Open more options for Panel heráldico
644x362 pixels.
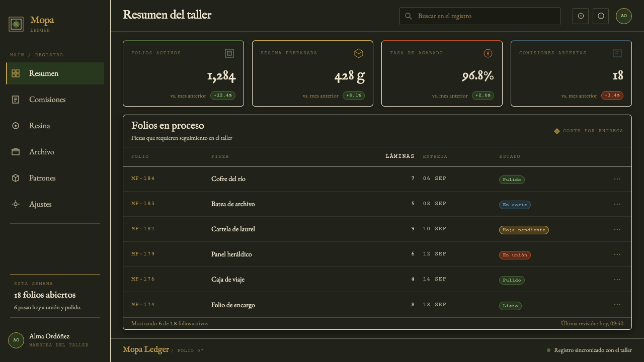[x=617, y=254]
